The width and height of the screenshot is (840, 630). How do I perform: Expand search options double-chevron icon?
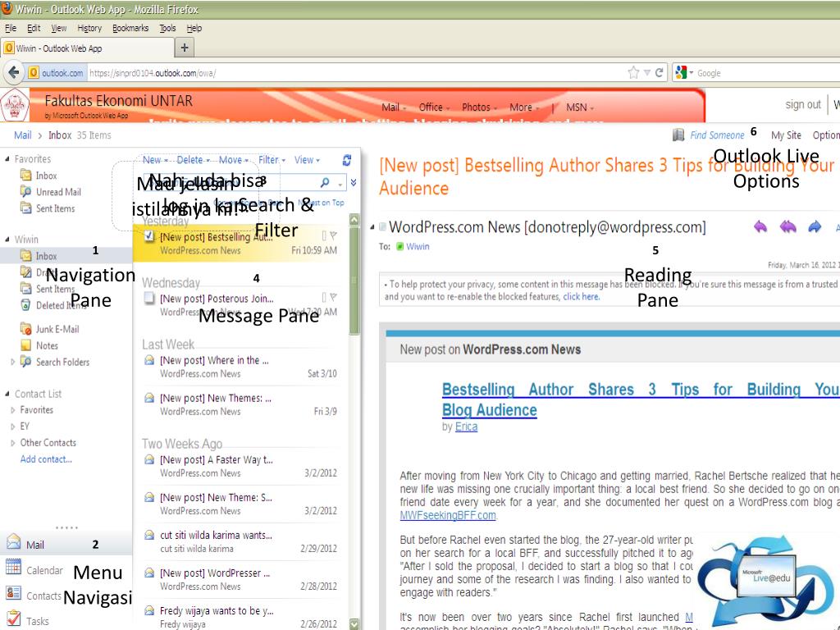(354, 183)
